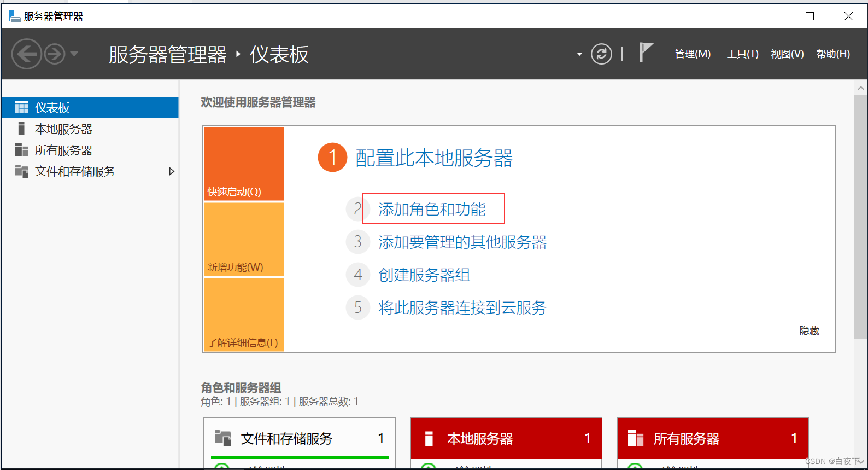Open the navigation history dropdown arrow
The width and height of the screenshot is (868, 470).
click(74, 54)
